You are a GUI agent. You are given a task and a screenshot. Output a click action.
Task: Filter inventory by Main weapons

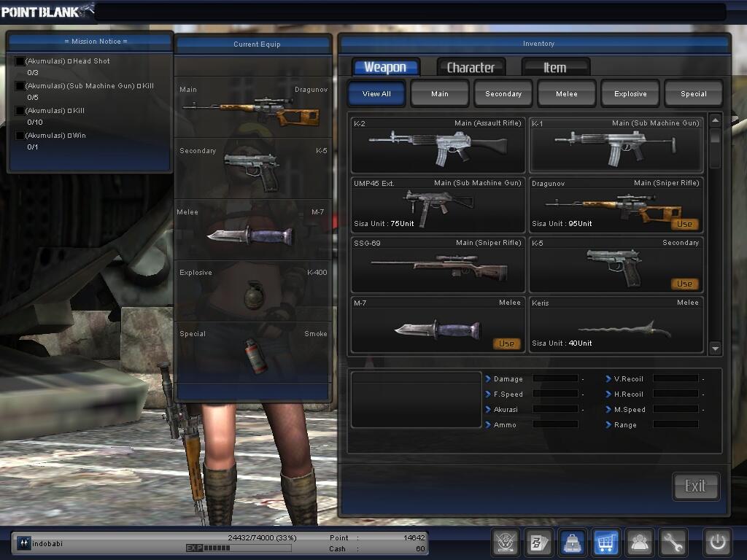tap(440, 93)
